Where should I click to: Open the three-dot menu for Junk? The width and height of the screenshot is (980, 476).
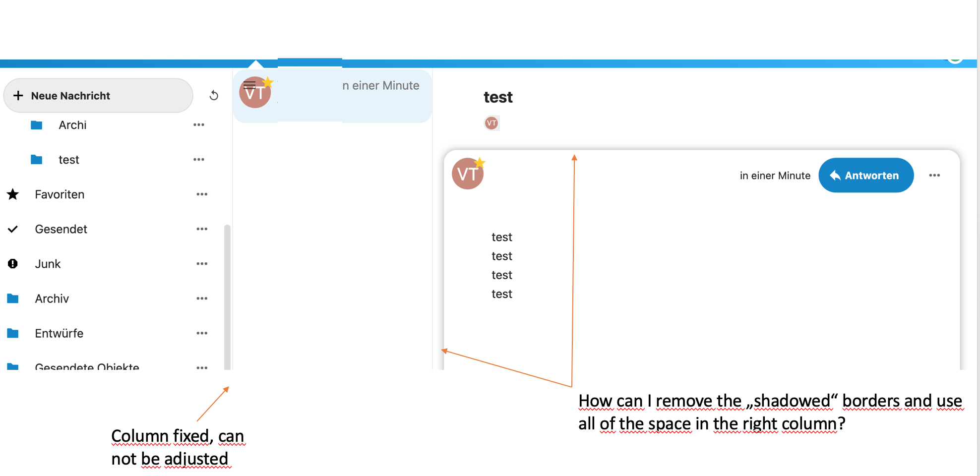point(202,264)
